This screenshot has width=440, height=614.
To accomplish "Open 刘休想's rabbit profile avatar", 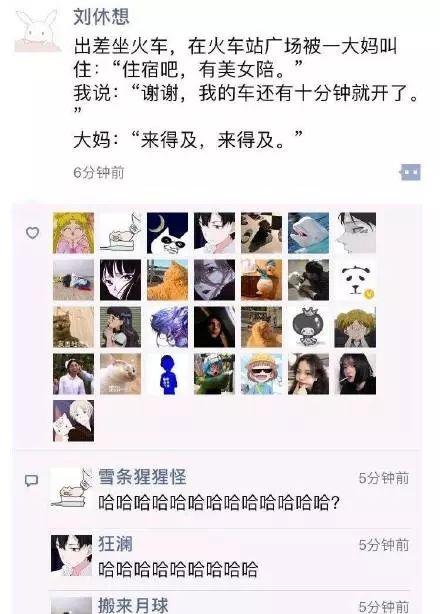I will [x=38, y=31].
